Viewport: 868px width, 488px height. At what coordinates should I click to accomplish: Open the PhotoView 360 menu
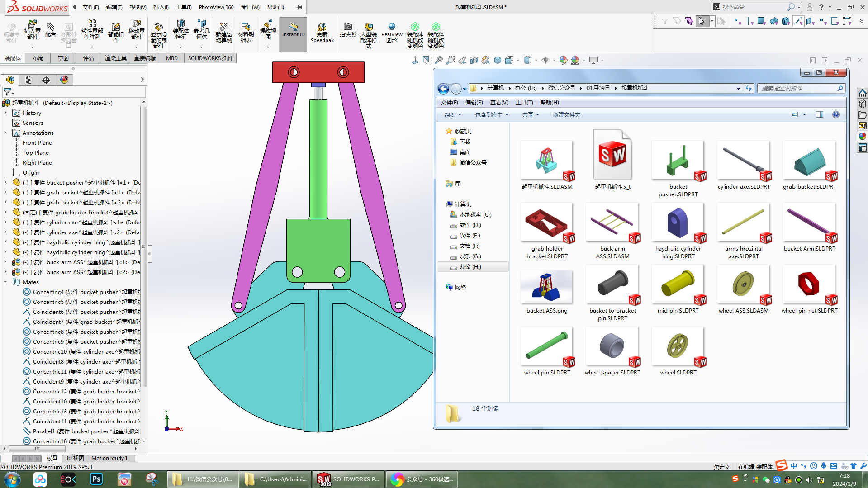[x=216, y=7]
